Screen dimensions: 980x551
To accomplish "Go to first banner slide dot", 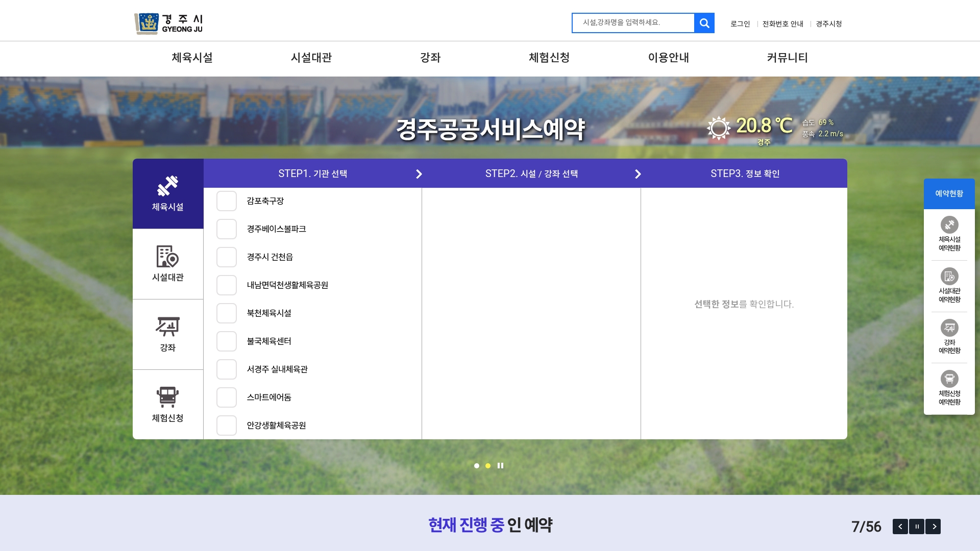I will tap(477, 465).
